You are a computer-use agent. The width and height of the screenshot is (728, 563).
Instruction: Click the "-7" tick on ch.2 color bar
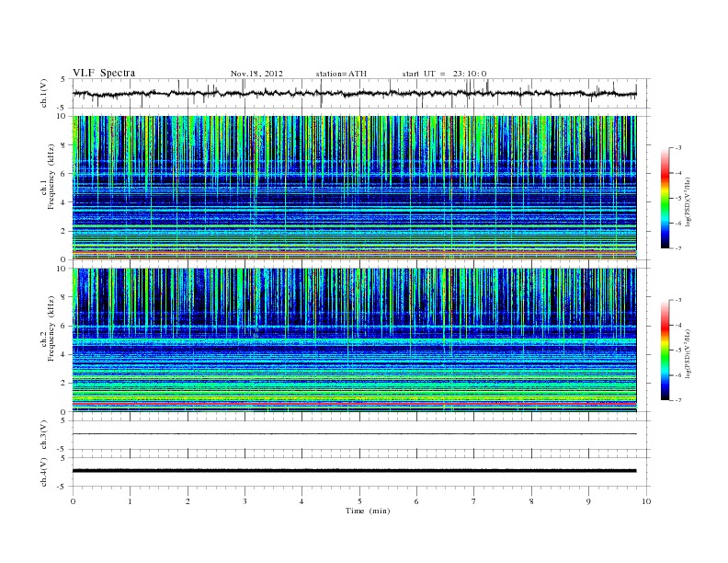pos(677,400)
